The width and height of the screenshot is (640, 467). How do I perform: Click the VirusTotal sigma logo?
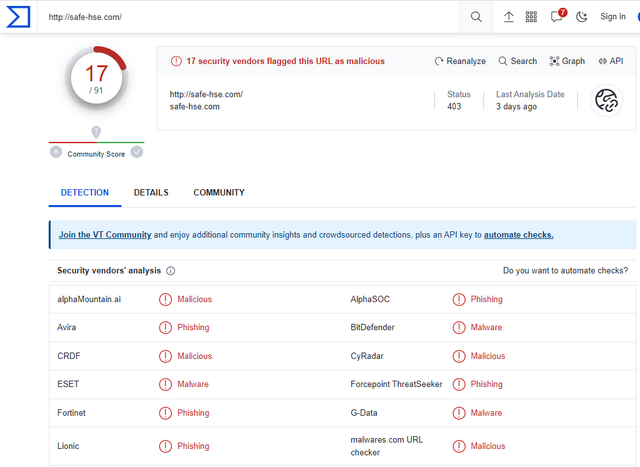pos(18,17)
